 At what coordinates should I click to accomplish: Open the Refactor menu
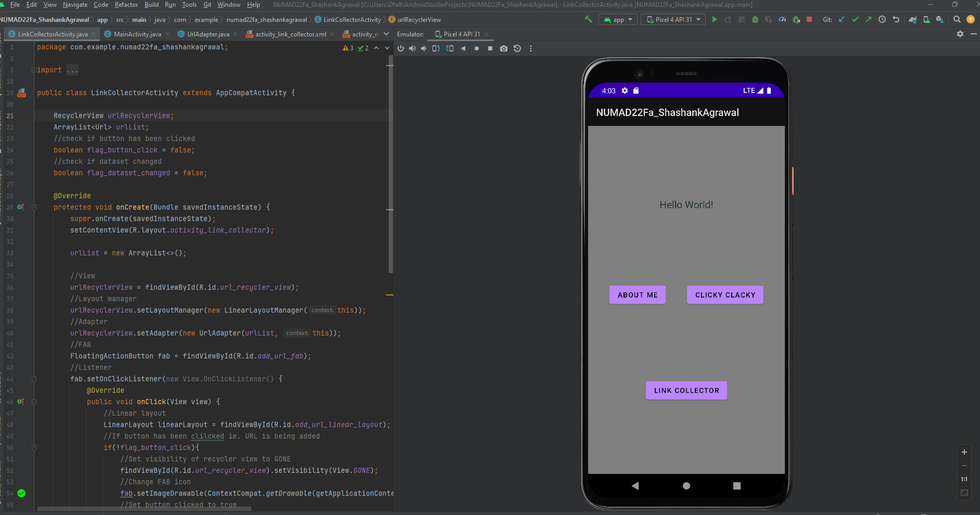tap(126, 5)
